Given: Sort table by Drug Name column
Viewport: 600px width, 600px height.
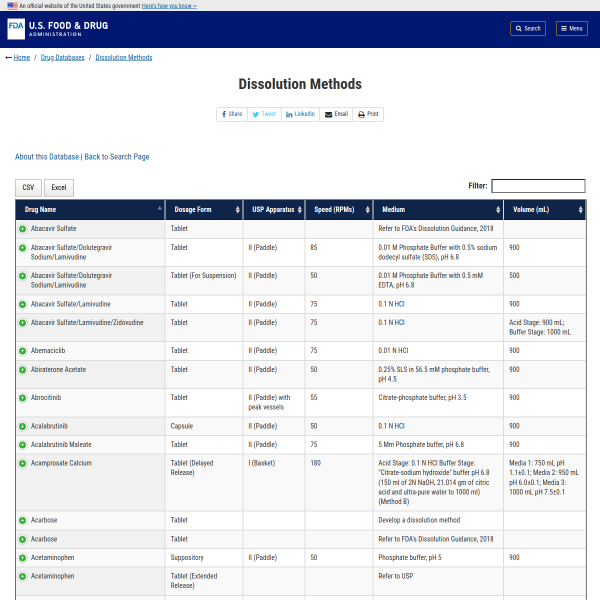Looking at the screenshot, I should (90, 210).
